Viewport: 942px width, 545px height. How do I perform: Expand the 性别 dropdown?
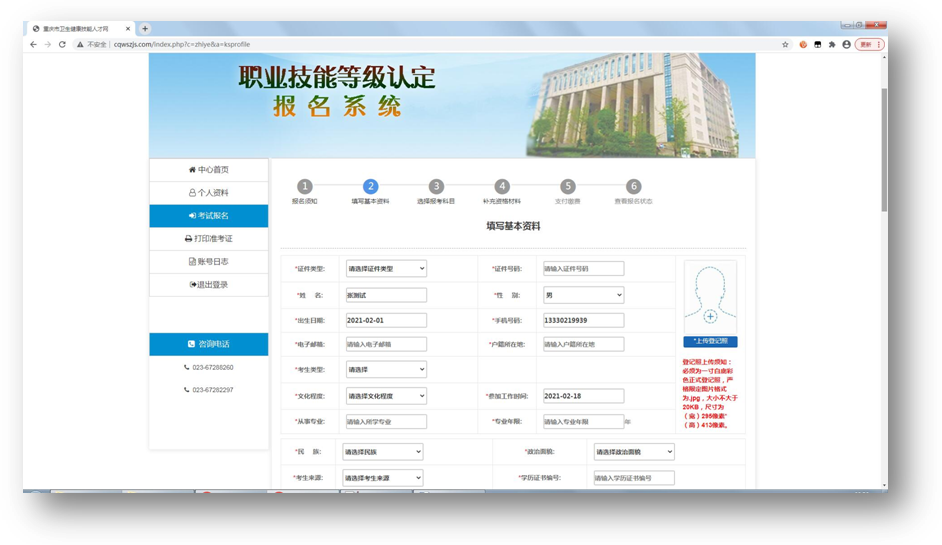tap(583, 295)
